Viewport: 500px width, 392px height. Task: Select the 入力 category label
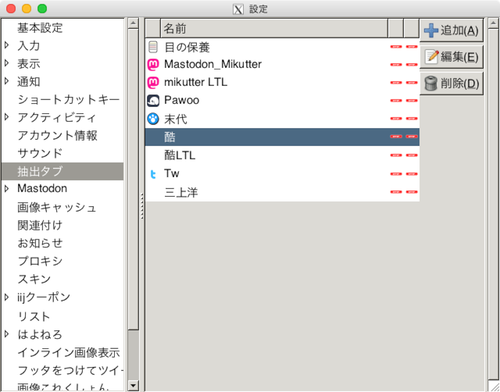(x=29, y=46)
